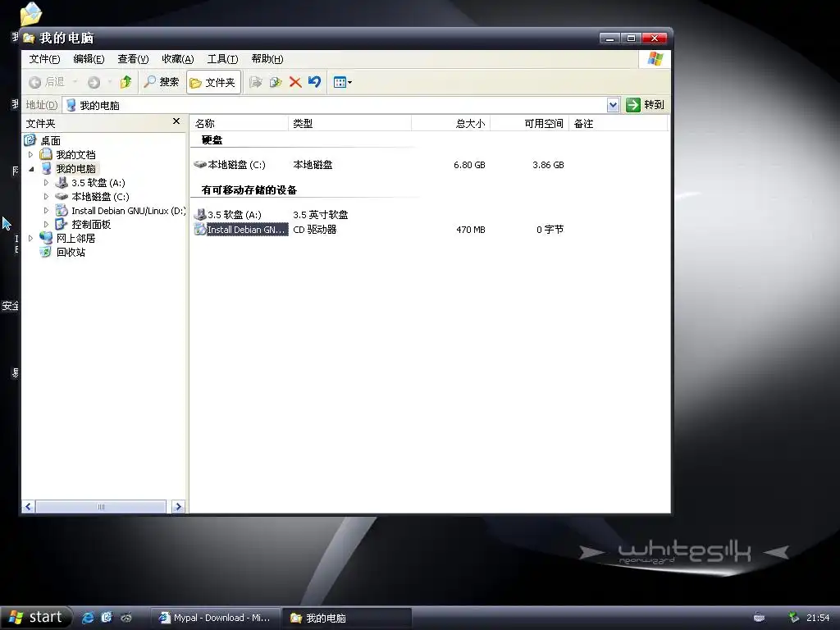Viewport: 840px width, 630px height.
Task: Click the Forward arrow toolbar button
Action: [94, 82]
